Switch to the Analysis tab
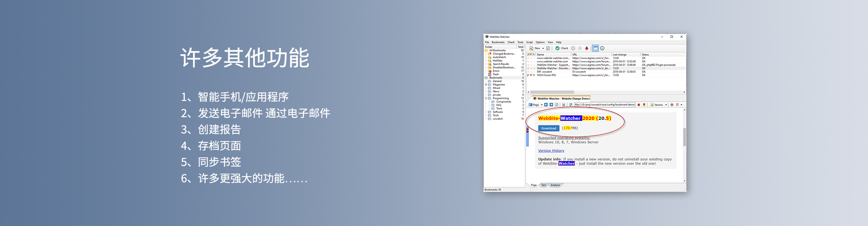 555,185
